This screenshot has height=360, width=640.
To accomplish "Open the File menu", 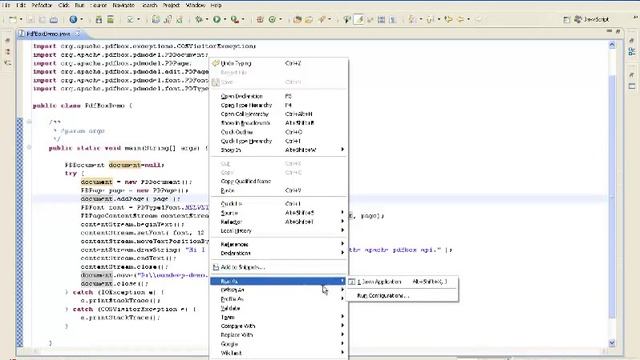I will click(x=6, y=5).
